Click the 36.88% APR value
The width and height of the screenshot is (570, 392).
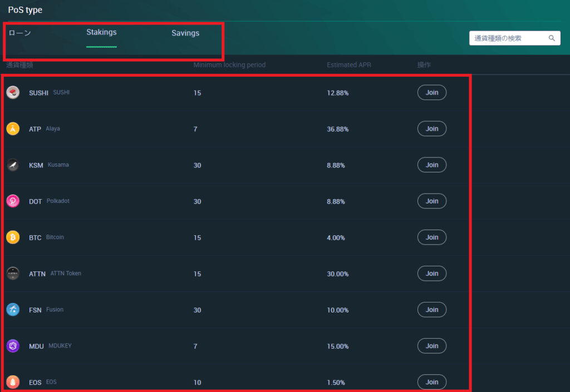[338, 129]
